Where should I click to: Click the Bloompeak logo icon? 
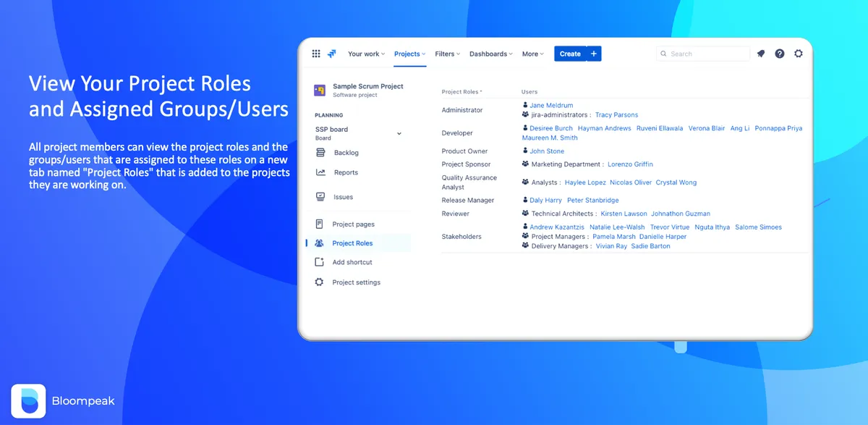tap(28, 400)
